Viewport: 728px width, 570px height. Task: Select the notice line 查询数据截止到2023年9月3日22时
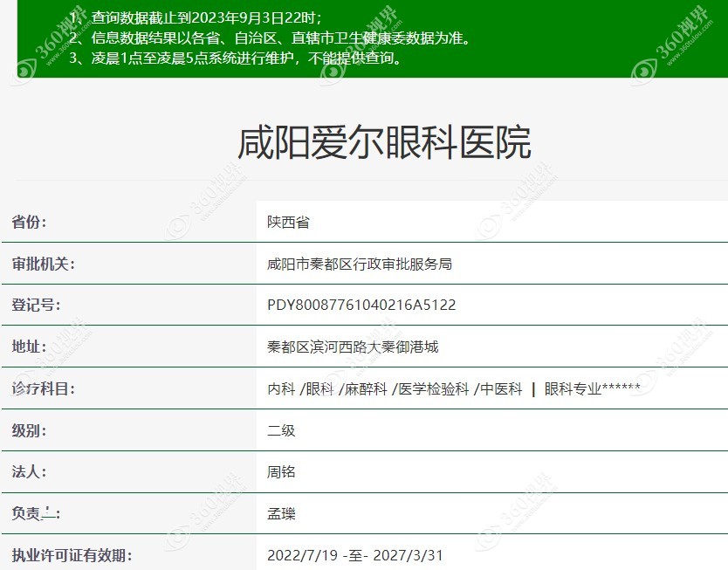pos(196,17)
